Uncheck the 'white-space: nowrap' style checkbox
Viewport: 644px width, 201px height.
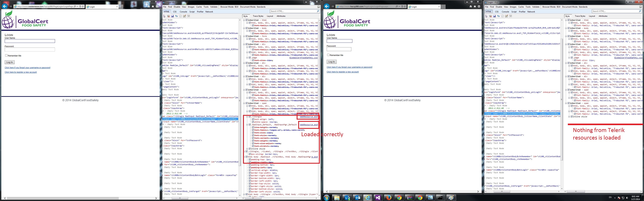(253, 122)
